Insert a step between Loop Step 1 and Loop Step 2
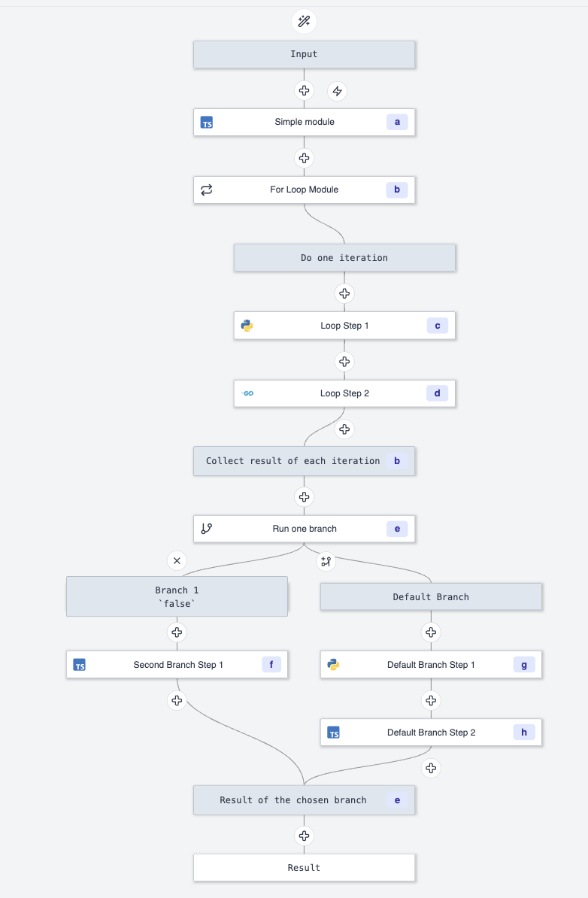 [344, 361]
